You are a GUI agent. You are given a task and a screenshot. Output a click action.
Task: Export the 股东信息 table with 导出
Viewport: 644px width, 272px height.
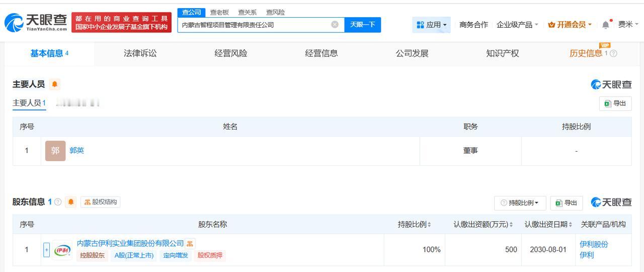567,203
